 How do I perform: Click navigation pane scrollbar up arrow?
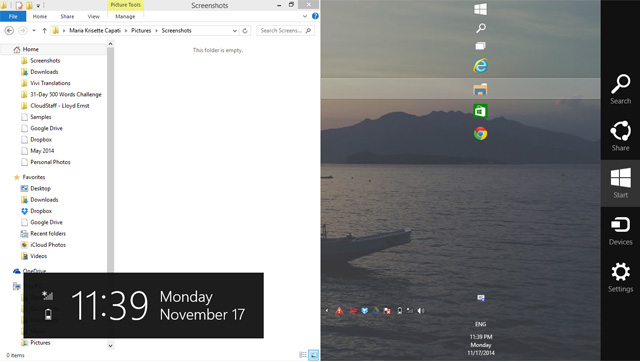pyautogui.click(x=110, y=43)
